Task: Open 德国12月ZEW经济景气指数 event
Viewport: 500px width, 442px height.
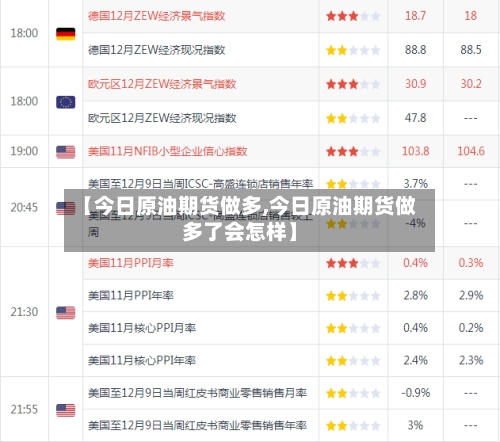Action: (156, 16)
